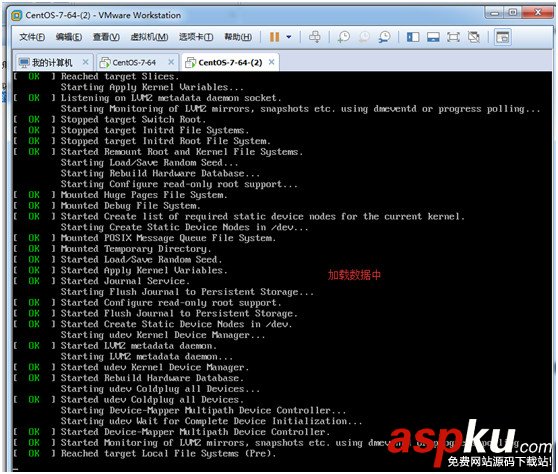Click 'Started Journal Service.' line
Viewport: 558px width, 474px height.
(125, 281)
